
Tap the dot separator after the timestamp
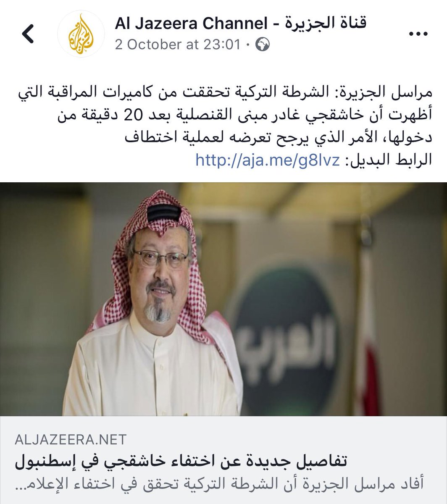pos(248,45)
